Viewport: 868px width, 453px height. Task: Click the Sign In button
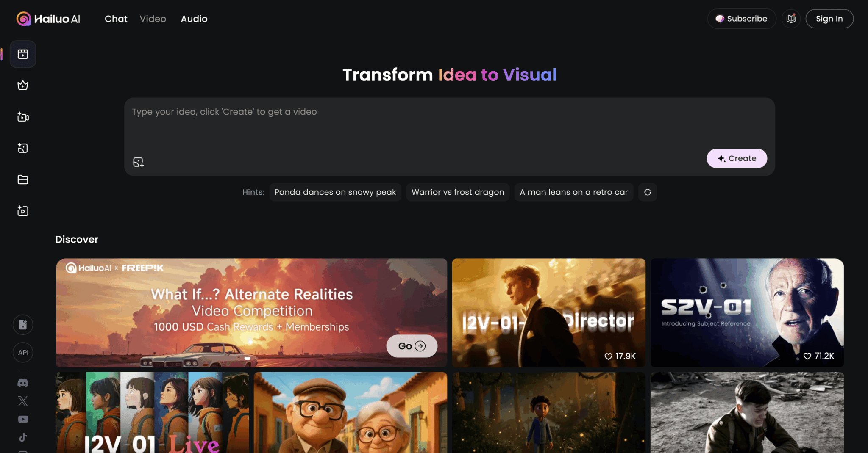[829, 19]
